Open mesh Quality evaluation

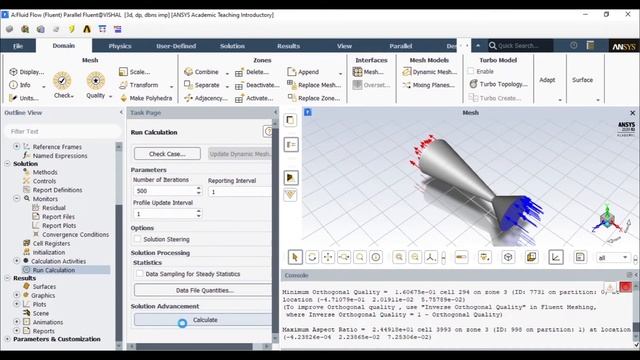(x=96, y=84)
